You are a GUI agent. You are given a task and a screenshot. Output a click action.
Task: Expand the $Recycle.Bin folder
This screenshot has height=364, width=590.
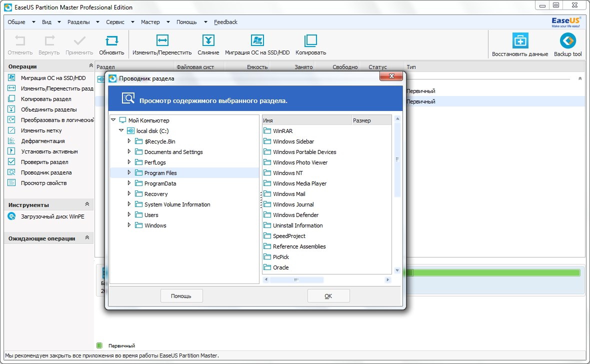(x=129, y=141)
